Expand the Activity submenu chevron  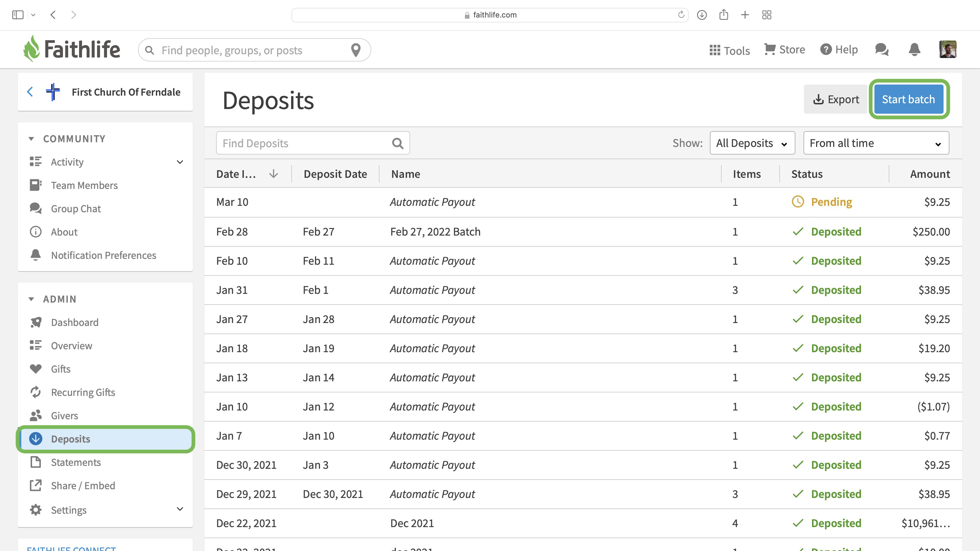(x=180, y=162)
